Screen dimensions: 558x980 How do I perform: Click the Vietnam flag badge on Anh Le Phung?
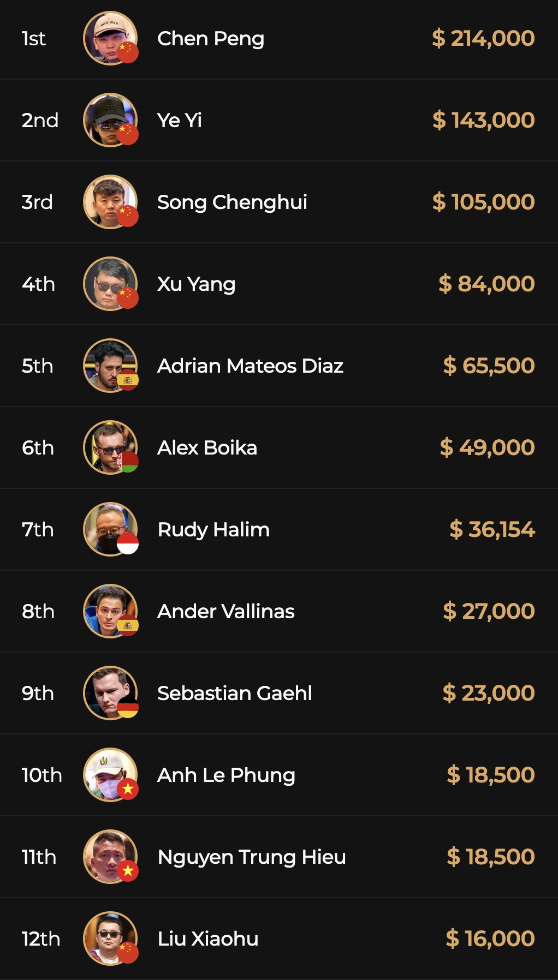tap(128, 789)
